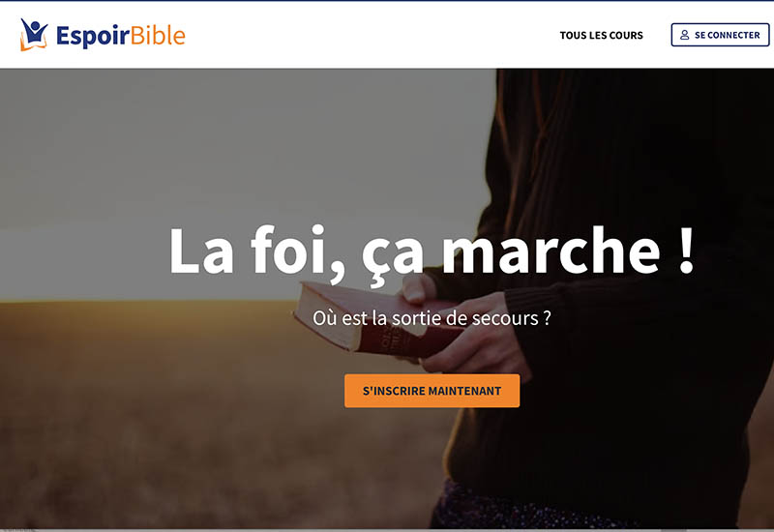Click the horizontal scrollbar at page bottom
This screenshot has width=774, height=532.
pyautogui.click(x=387, y=530)
